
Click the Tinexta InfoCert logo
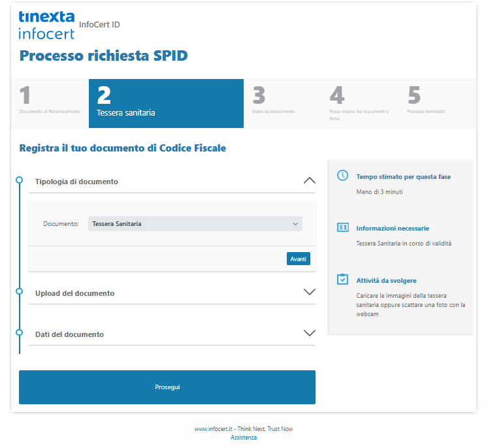(x=47, y=25)
